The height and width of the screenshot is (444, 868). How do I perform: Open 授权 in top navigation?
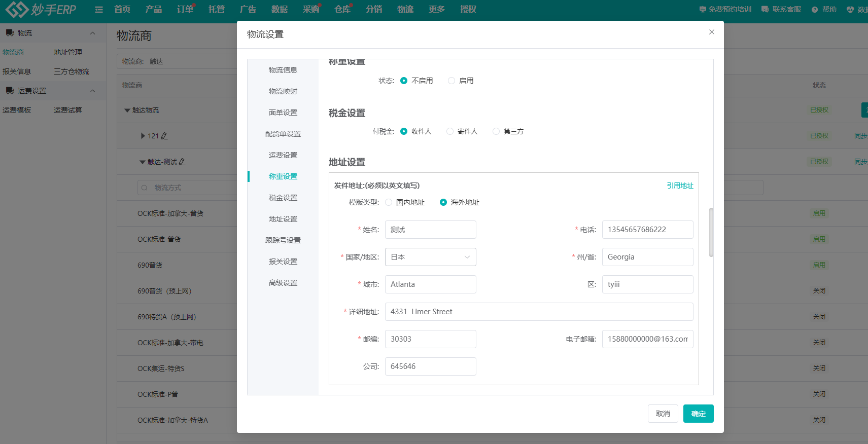[x=468, y=9]
